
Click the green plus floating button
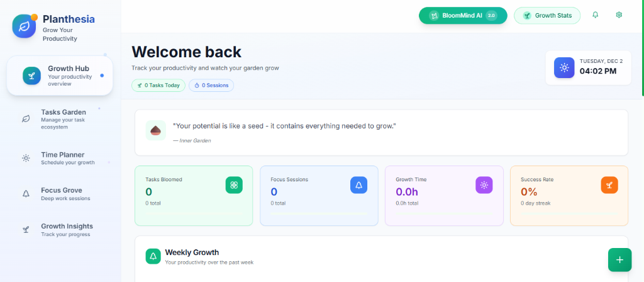pyautogui.click(x=619, y=259)
